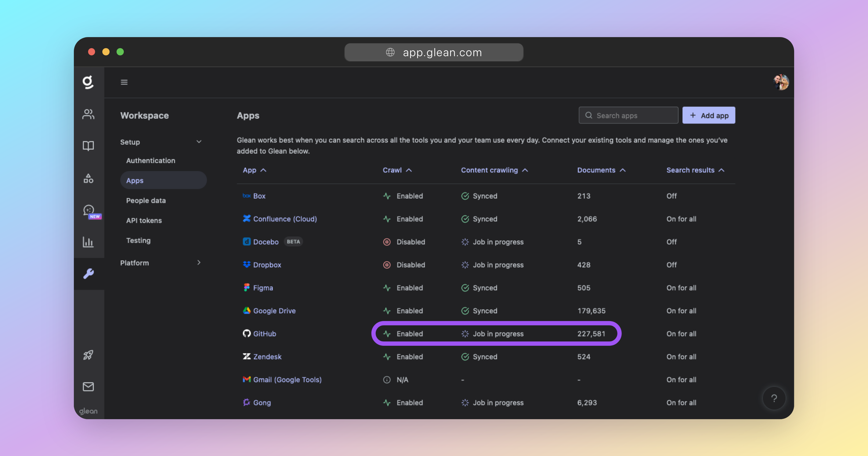Open the knowledge book icon in sidebar
Screen dimensions: 868x456
coord(88,146)
